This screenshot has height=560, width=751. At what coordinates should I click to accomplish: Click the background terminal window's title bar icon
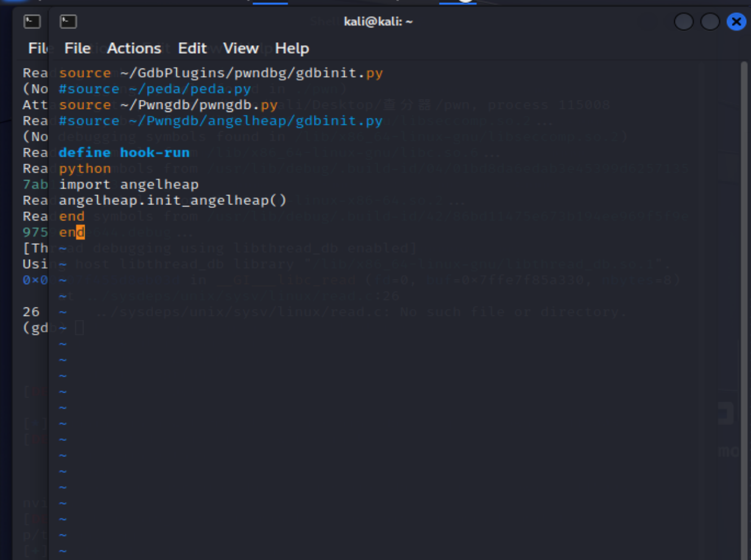pos(32,22)
